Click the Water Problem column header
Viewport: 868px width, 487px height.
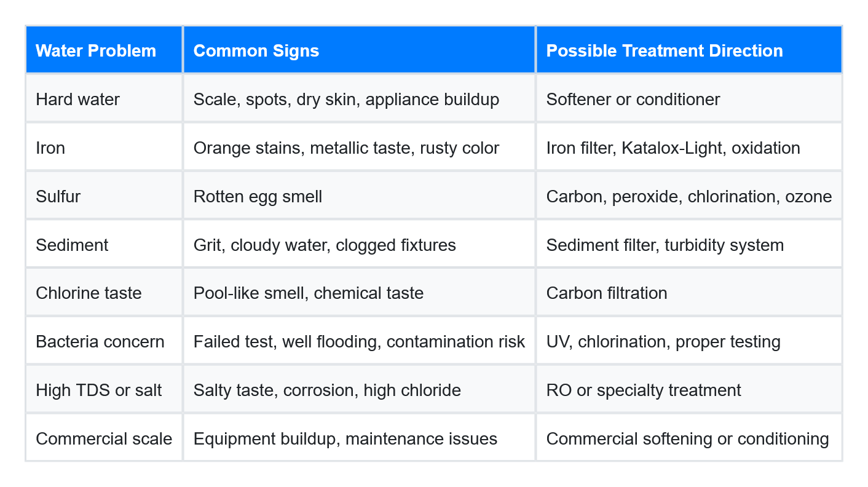coord(104,50)
